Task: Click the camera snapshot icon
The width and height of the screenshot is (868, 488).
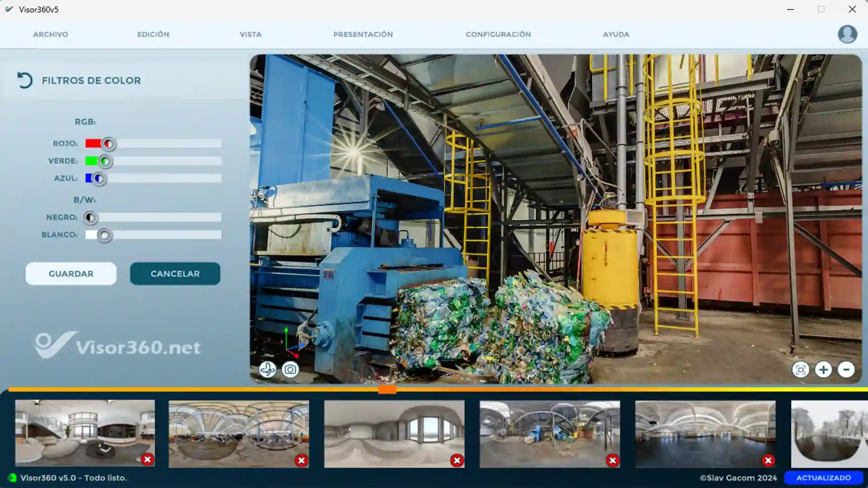Action: pos(290,370)
